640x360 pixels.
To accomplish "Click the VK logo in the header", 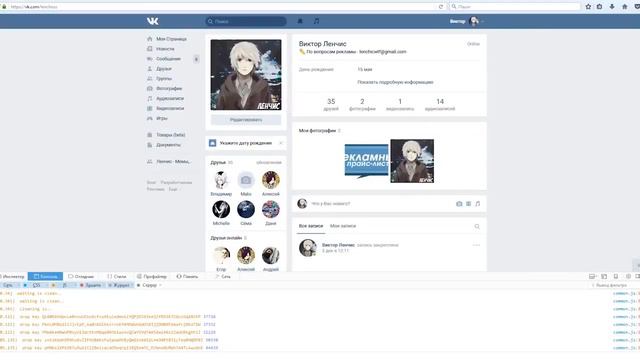I will [x=153, y=21].
